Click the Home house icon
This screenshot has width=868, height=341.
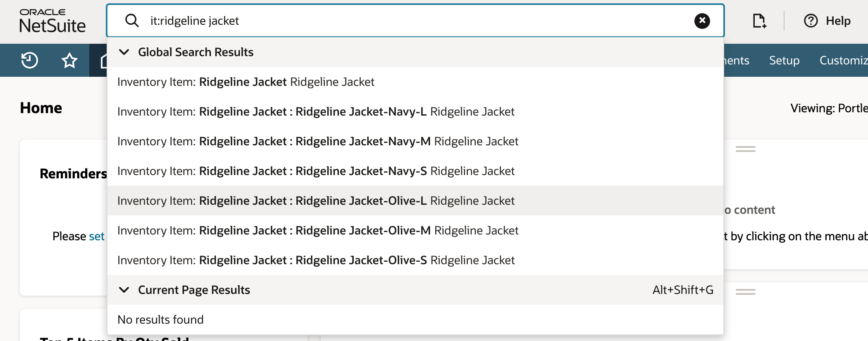point(103,60)
